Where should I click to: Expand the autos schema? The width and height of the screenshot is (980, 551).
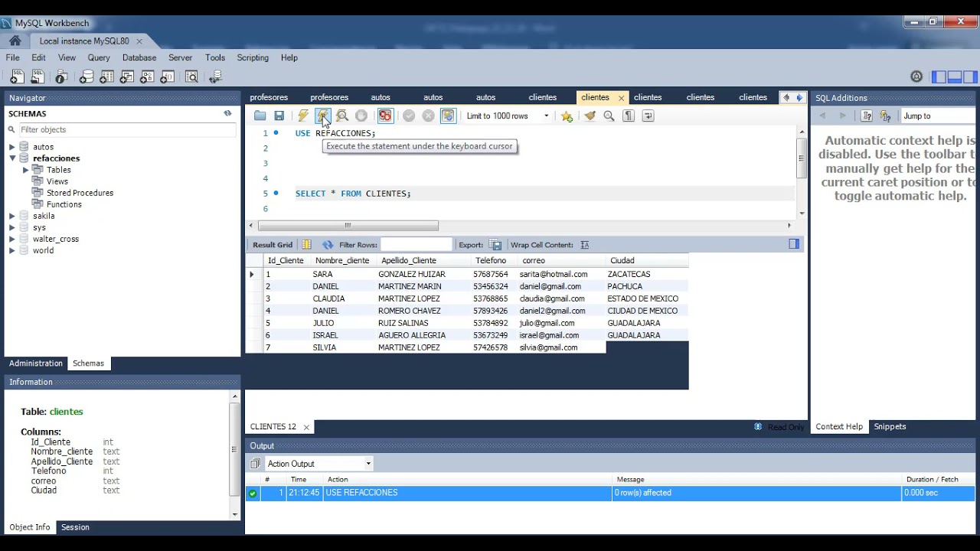pyautogui.click(x=12, y=147)
